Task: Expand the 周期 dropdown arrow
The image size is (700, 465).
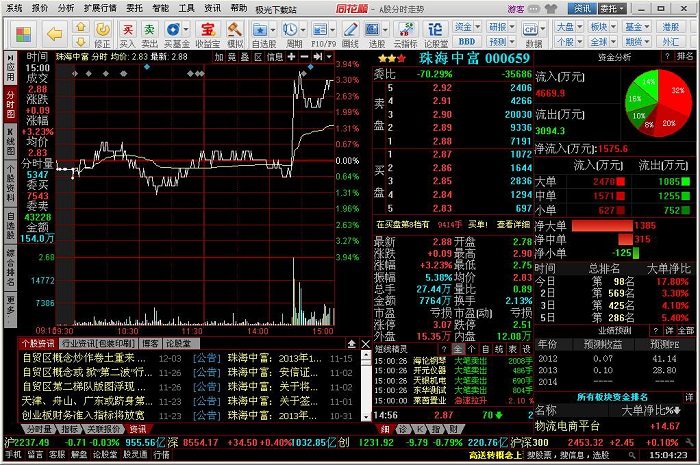Action: [x=303, y=29]
